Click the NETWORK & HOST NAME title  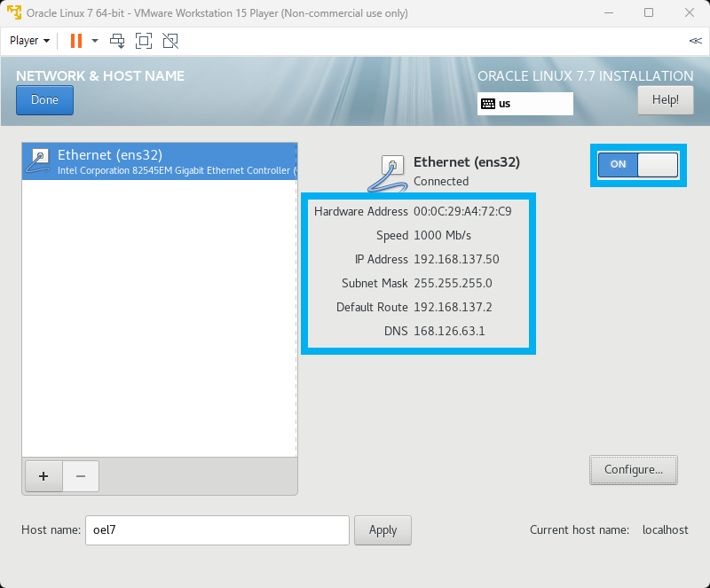100,76
